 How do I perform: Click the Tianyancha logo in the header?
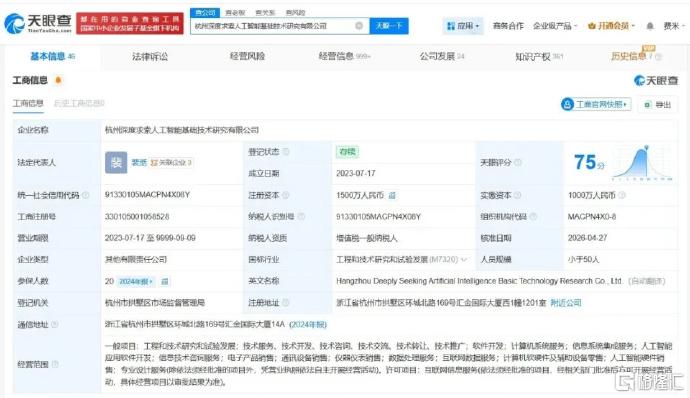[38, 23]
